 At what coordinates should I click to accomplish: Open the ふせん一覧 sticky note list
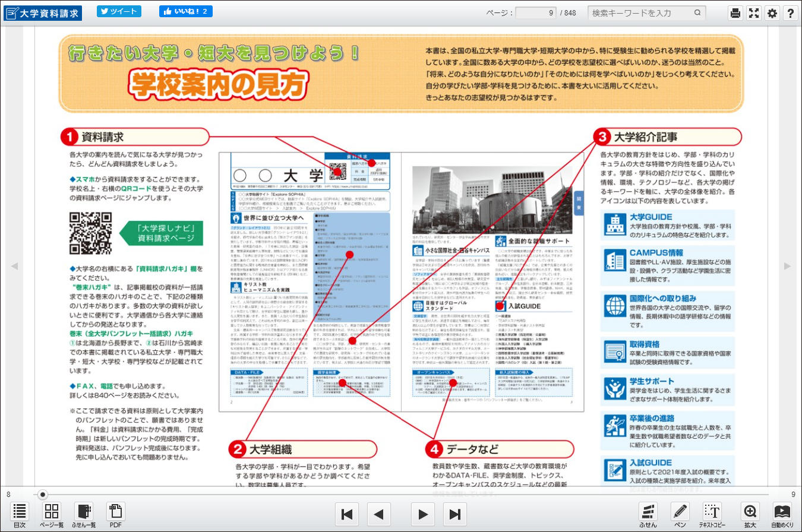point(84,515)
